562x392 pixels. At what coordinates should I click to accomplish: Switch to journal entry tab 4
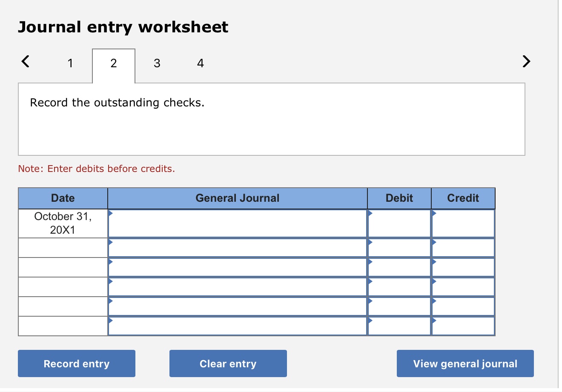tap(200, 63)
